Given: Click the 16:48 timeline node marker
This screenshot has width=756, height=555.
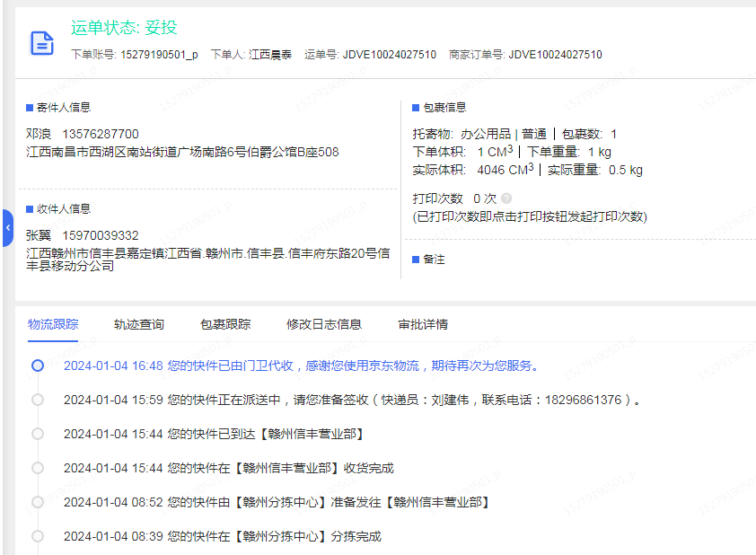Looking at the screenshot, I should point(38,366).
